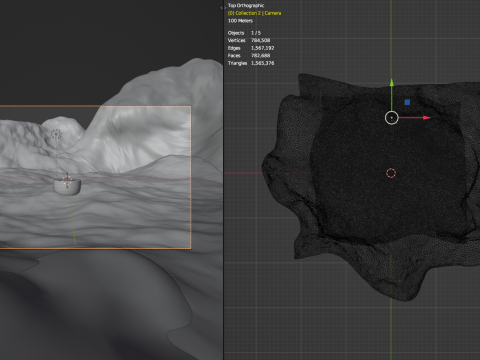Click the Triangles statistics row

[x=251, y=63]
